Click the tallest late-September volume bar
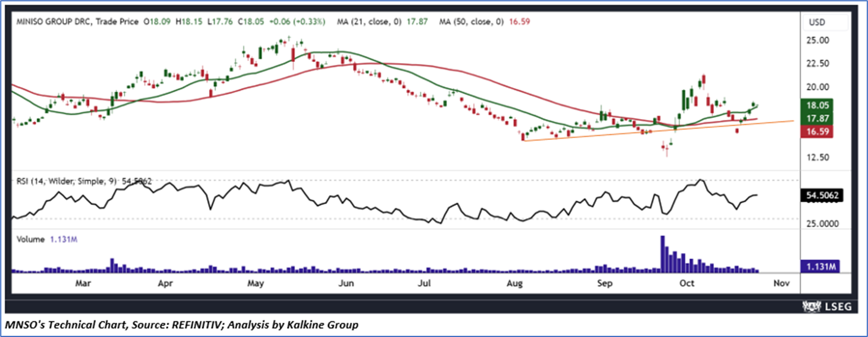The height and width of the screenshot is (337, 868). pos(663,254)
